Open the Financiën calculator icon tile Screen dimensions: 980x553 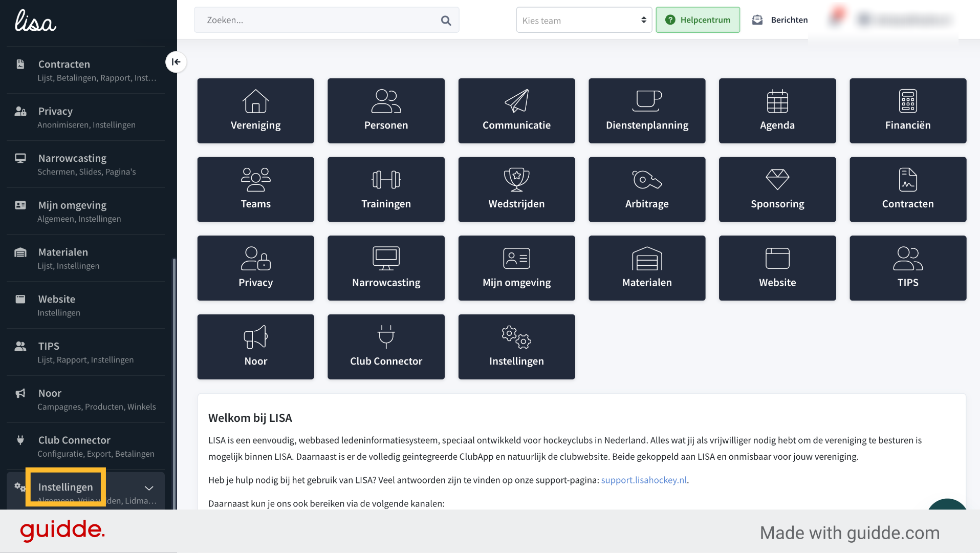click(908, 111)
